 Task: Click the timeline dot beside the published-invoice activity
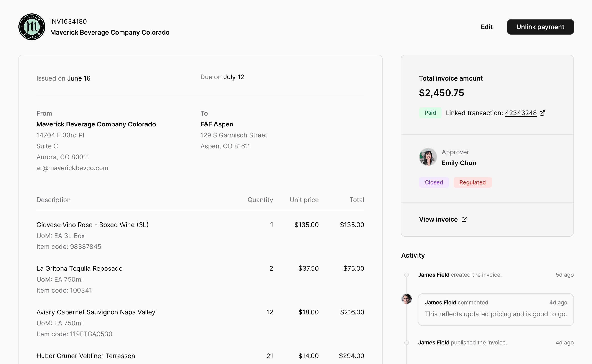[407, 342]
